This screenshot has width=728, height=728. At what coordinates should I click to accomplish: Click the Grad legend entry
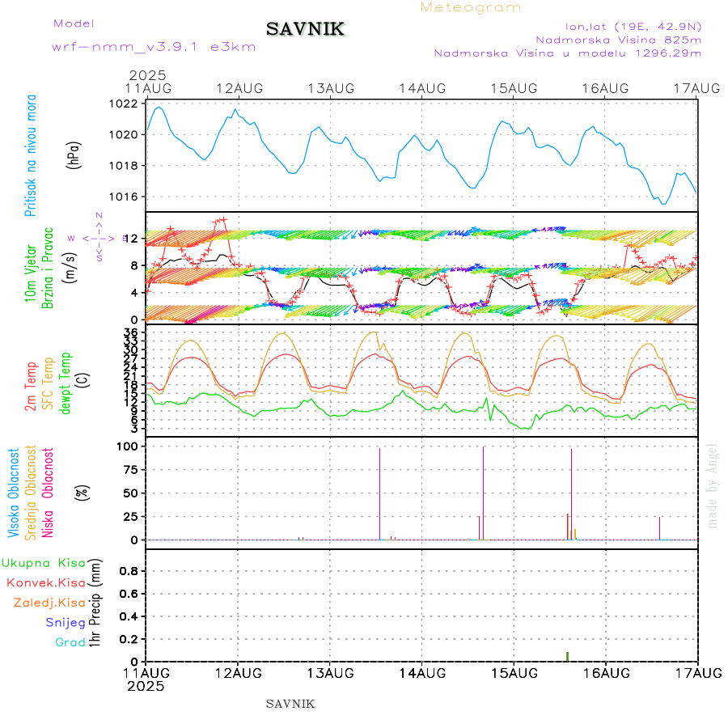(70, 642)
